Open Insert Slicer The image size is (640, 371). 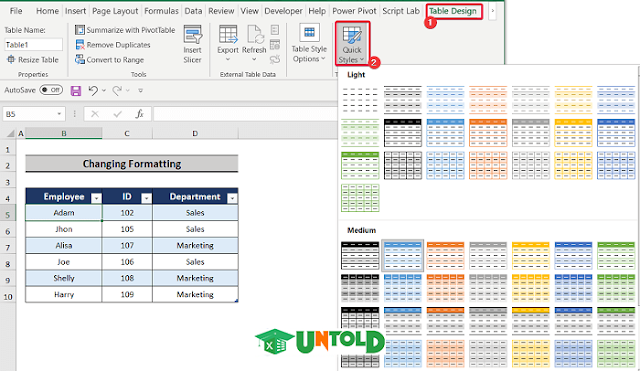pos(192,44)
